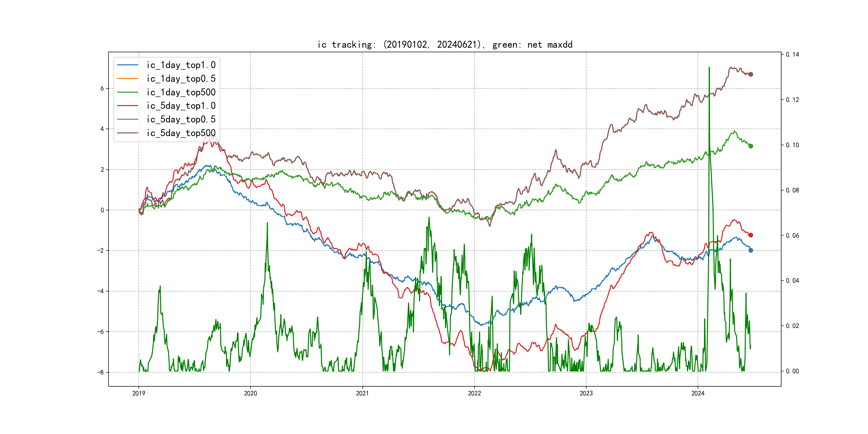Click the chart title 'ic tracking'
Image resolution: width=868 pixels, height=434 pixels.
445,45
